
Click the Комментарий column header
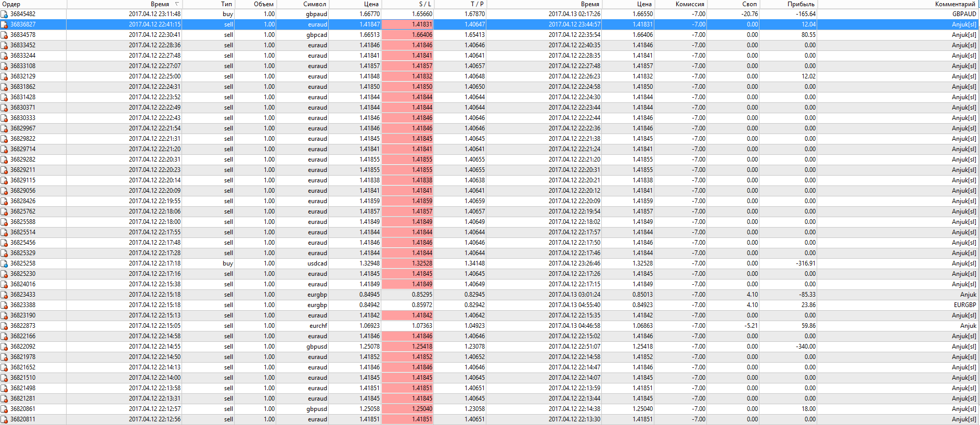pyautogui.click(x=898, y=4)
